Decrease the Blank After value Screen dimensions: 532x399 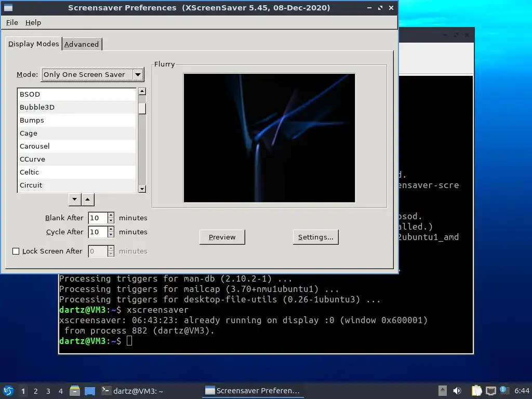[x=111, y=220]
